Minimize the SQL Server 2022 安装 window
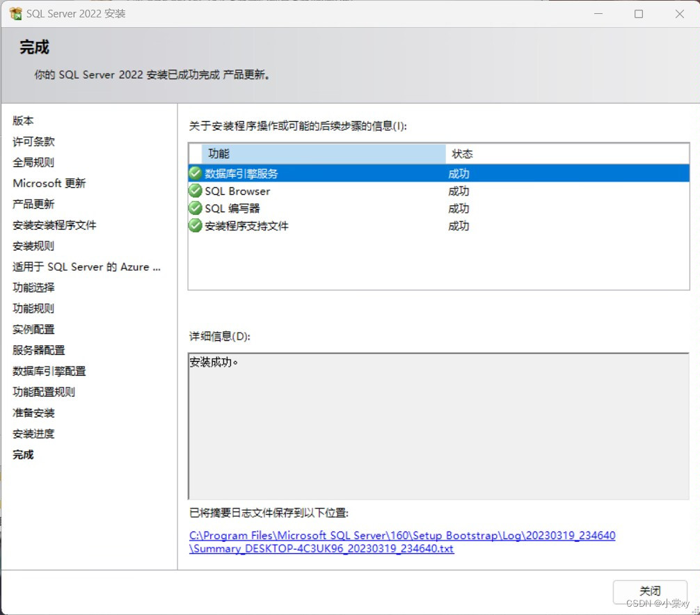 click(598, 14)
